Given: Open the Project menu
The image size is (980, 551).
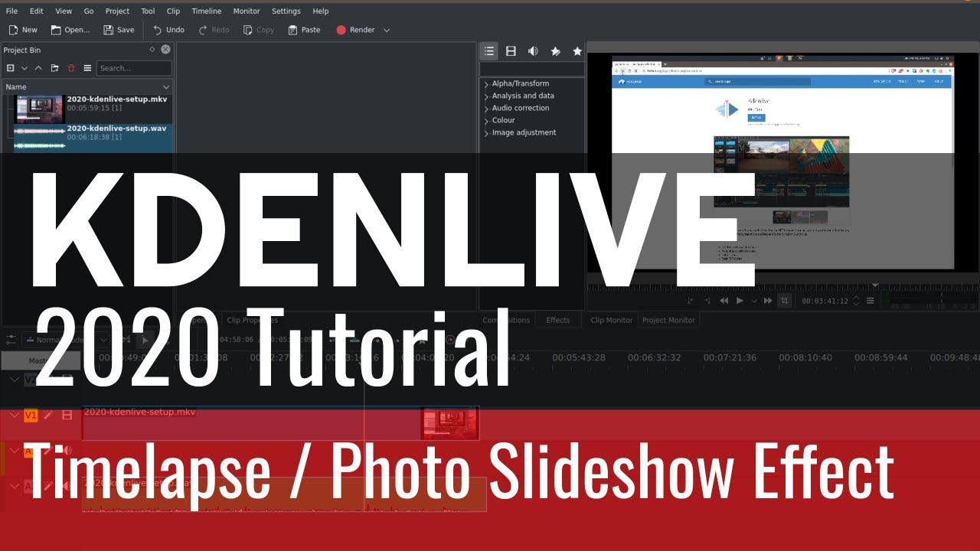Looking at the screenshot, I should 117,11.
